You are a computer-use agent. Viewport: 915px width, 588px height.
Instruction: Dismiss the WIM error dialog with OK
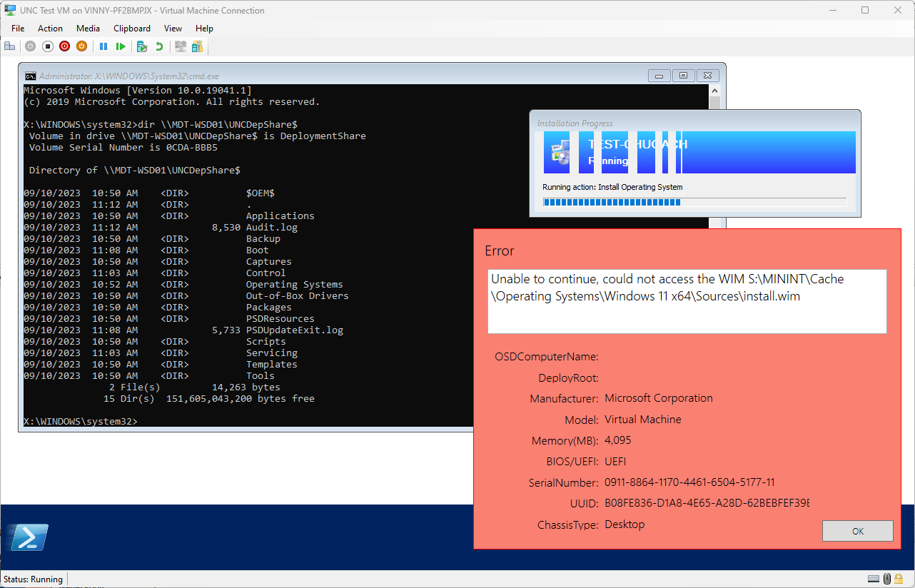pos(856,530)
